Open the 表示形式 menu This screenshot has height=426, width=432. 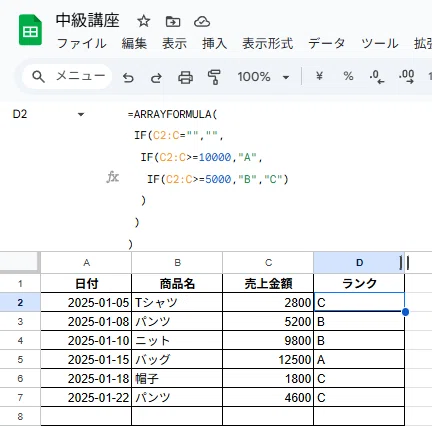pyautogui.click(x=268, y=44)
